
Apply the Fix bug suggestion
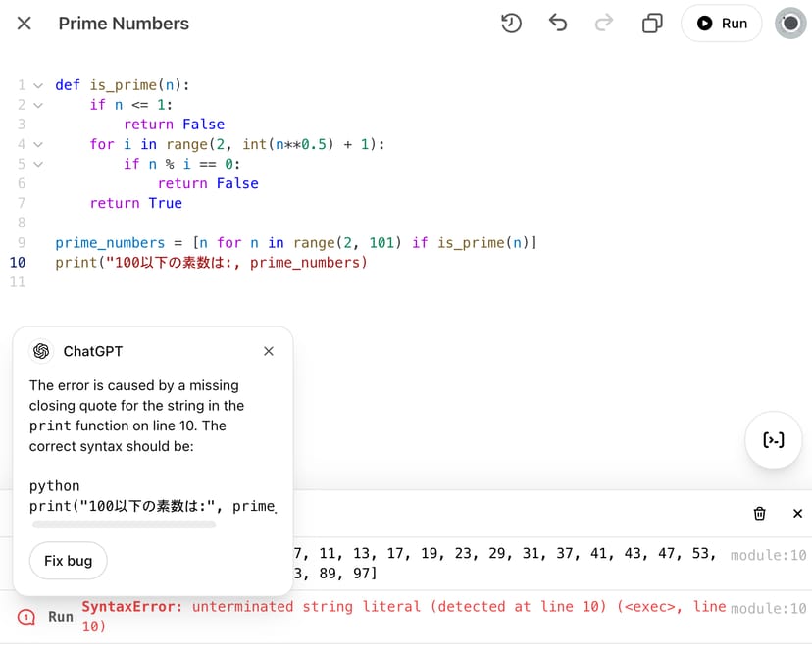pyautogui.click(x=68, y=561)
